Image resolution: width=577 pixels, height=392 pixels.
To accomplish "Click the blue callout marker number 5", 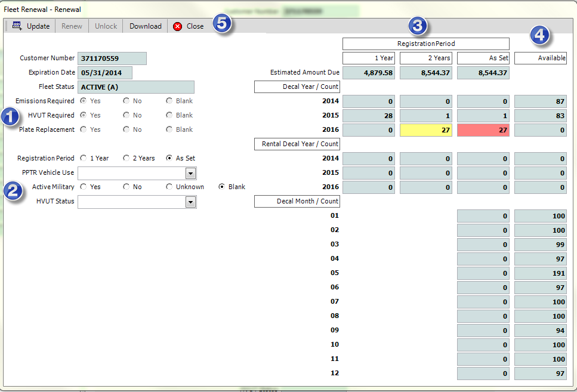I will point(223,24).
